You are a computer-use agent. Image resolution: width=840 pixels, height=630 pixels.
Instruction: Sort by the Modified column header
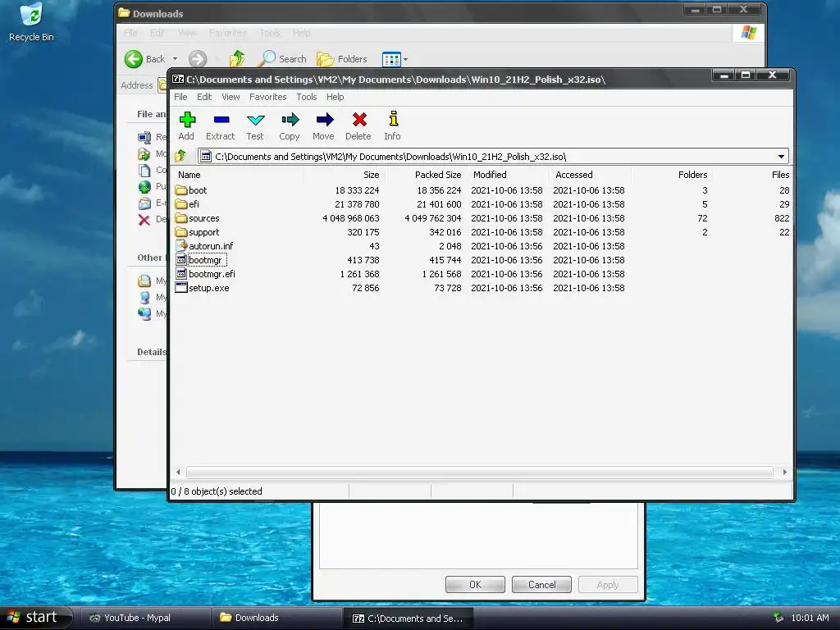(509, 175)
